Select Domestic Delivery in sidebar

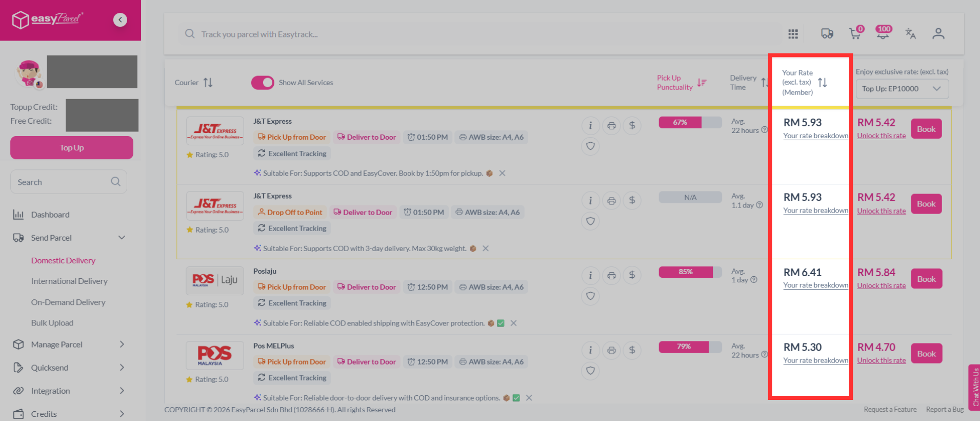pos(63,260)
